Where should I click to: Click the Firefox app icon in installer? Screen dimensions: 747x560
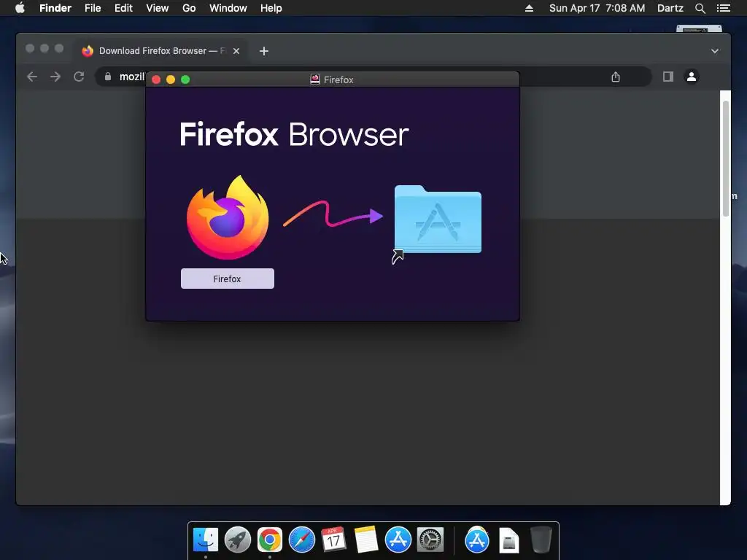click(x=228, y=217)
